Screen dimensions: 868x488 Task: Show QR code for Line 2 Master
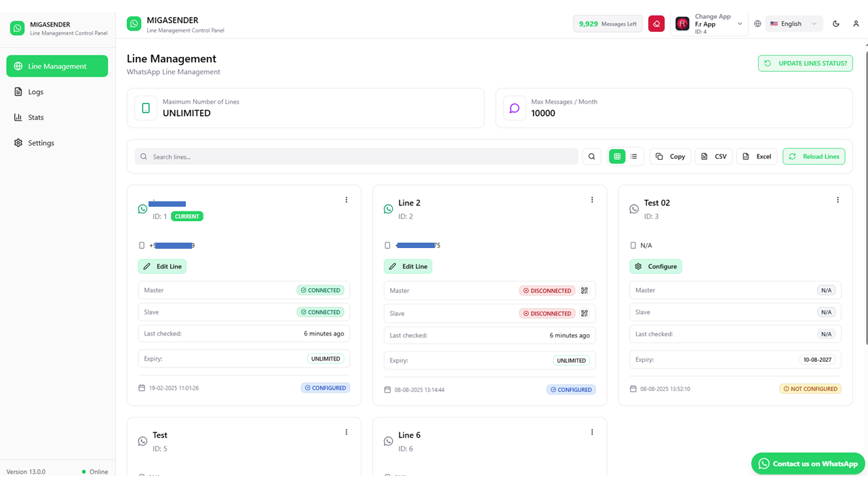[x=585, y=291]
